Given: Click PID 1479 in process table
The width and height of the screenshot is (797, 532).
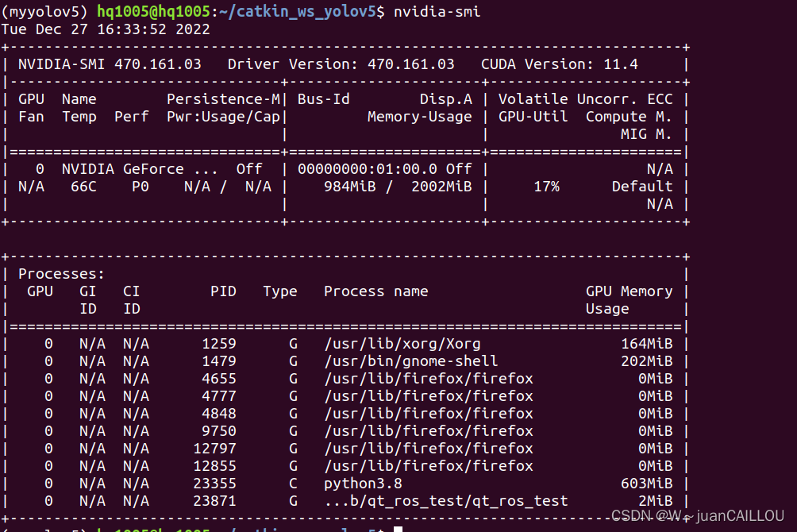Looking at the screenshot, I should 219,361.
